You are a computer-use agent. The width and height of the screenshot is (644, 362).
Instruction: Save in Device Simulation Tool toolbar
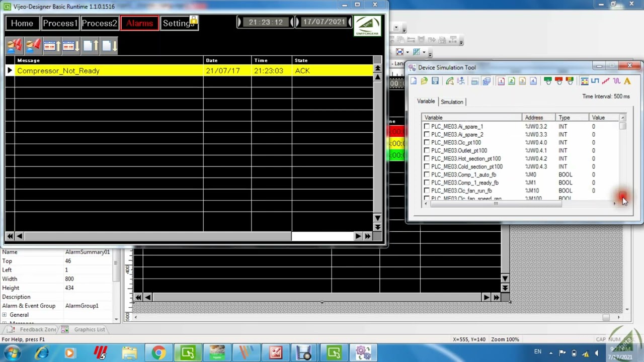pyautogui.click(x=435, y=81)
